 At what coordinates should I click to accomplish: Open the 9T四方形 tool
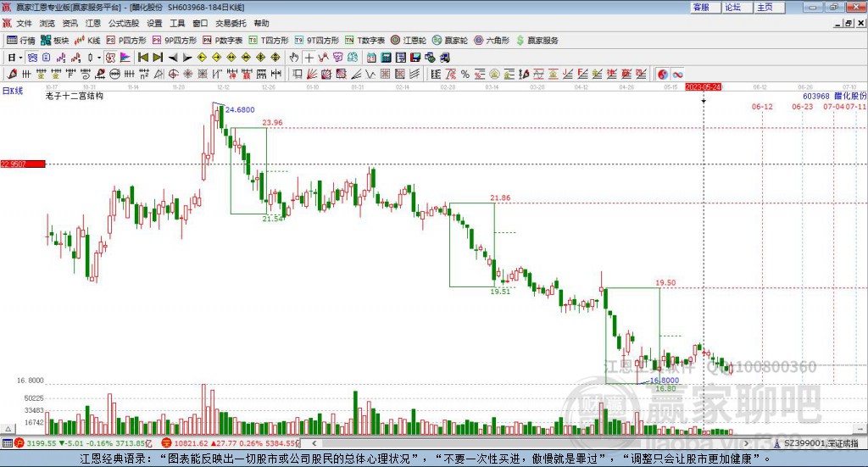click(317, 41)
